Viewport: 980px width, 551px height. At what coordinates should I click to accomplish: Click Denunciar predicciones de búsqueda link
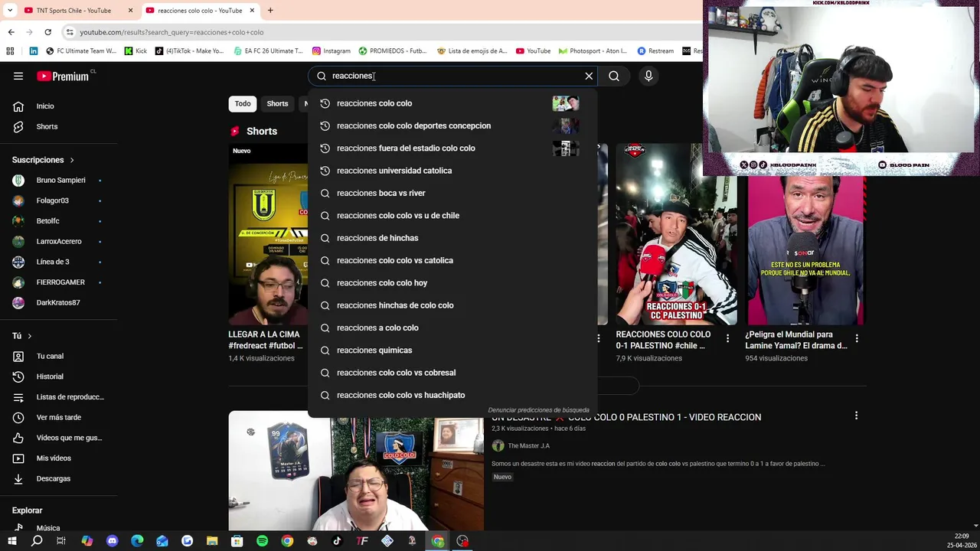coord(538,410)
